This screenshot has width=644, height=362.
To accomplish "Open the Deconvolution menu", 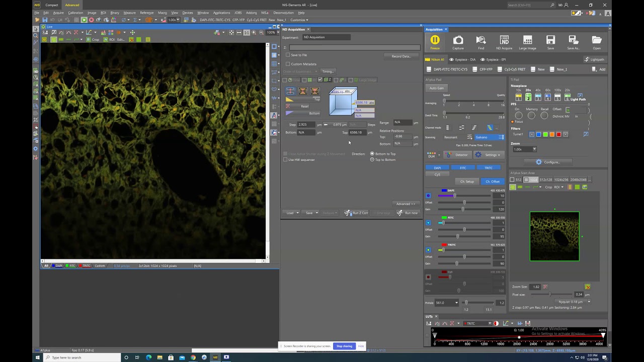I will (x=283, y=13).
